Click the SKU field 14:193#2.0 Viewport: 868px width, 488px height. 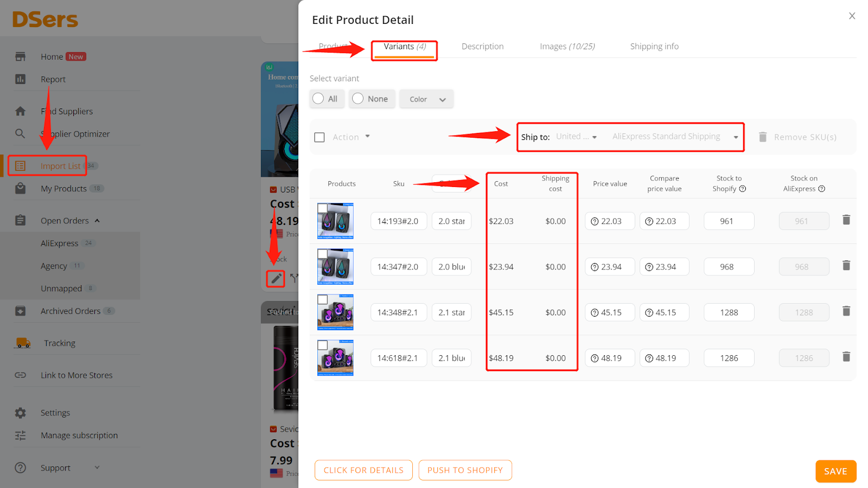coord(399,221)
